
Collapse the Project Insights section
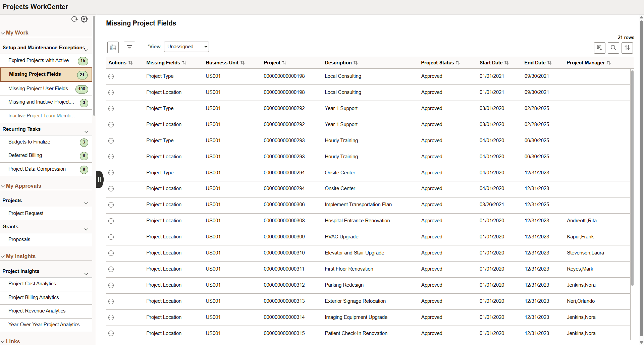point(87,274)
